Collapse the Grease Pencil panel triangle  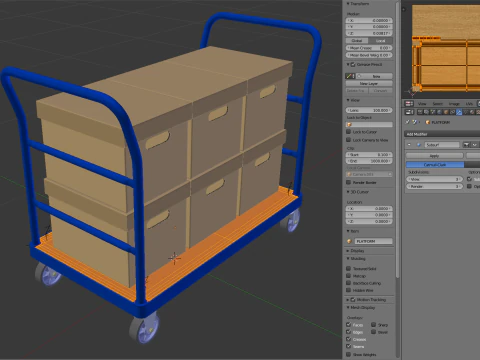coord(348,64)
